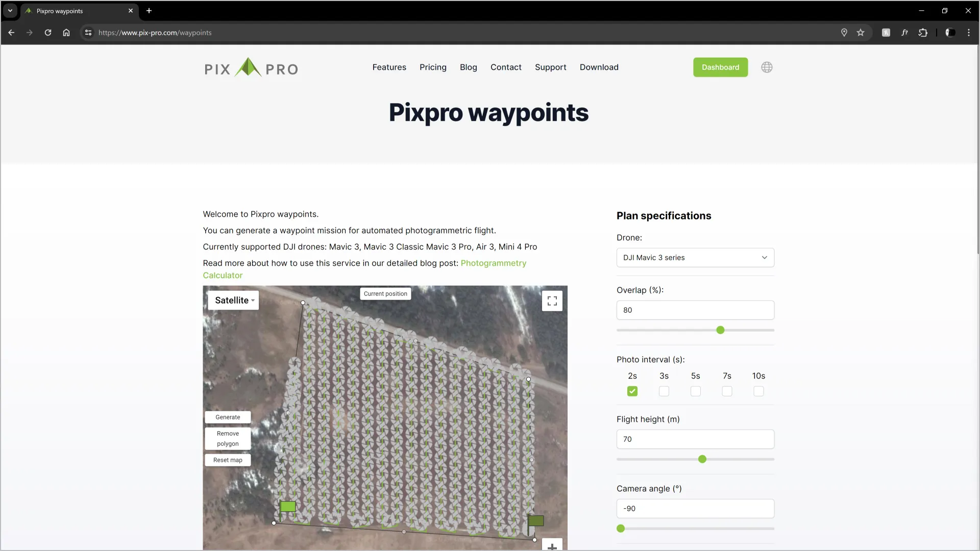Go to Download page
Image resolution: width=980 pixels, height=551 pixels.
599,67
